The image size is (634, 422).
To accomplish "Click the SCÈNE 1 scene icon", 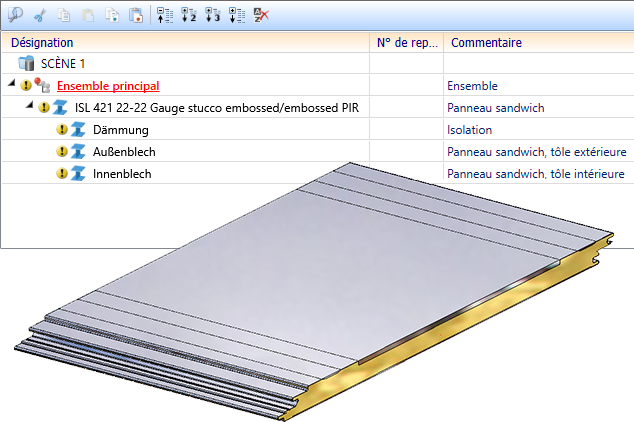I will [x=26, y=63].
